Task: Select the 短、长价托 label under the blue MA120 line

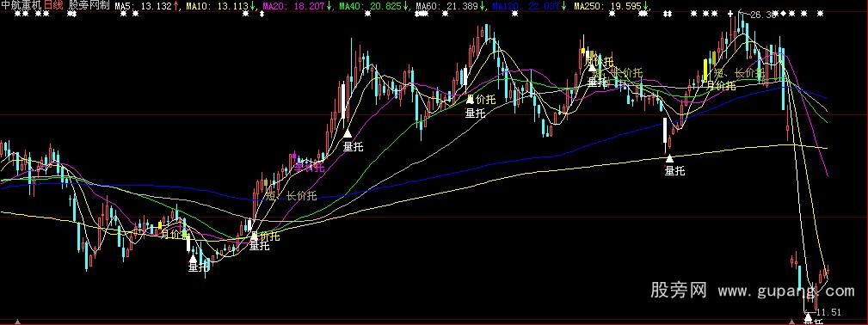Action: pyautogui.click(x=291, y=195)
